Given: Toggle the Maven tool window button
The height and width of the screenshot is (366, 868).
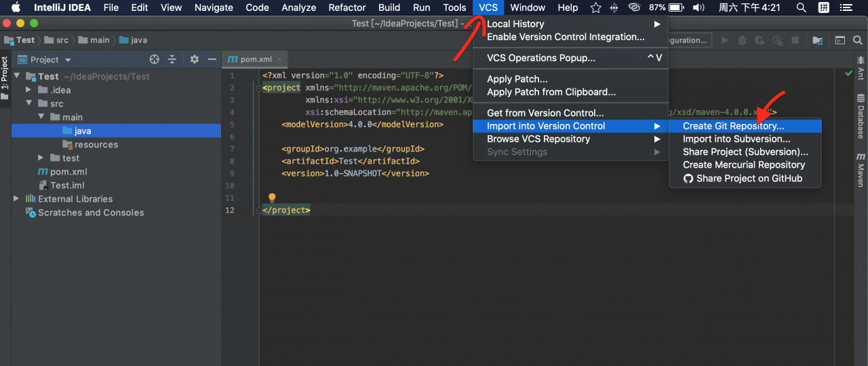Looking at the screenshot, I should tap(861, 170).
